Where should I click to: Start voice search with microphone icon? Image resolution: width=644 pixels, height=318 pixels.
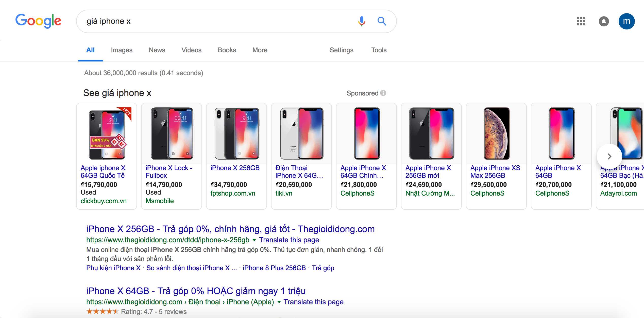point(362,21)
